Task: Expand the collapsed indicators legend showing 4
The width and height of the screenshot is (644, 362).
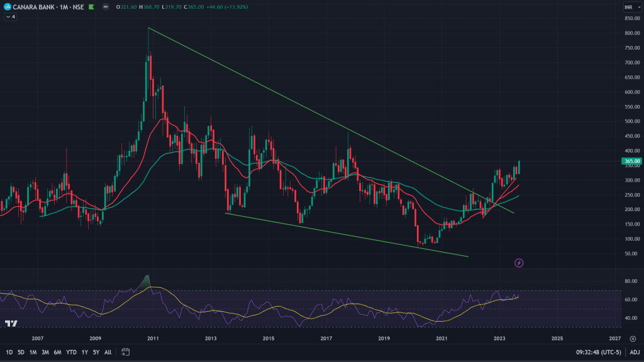Action: coord(10,16)
